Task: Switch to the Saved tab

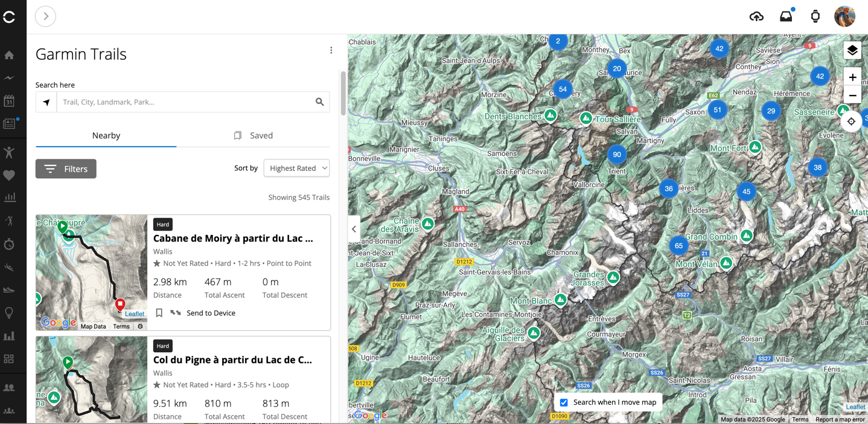Action: coord(254,135)
